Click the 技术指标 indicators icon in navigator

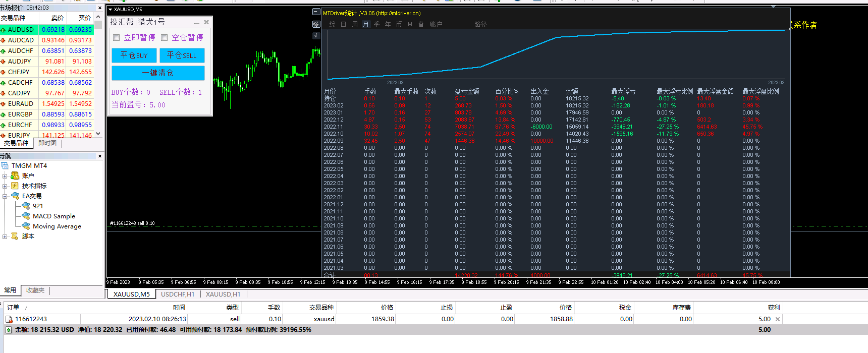[x=15, y=186]
